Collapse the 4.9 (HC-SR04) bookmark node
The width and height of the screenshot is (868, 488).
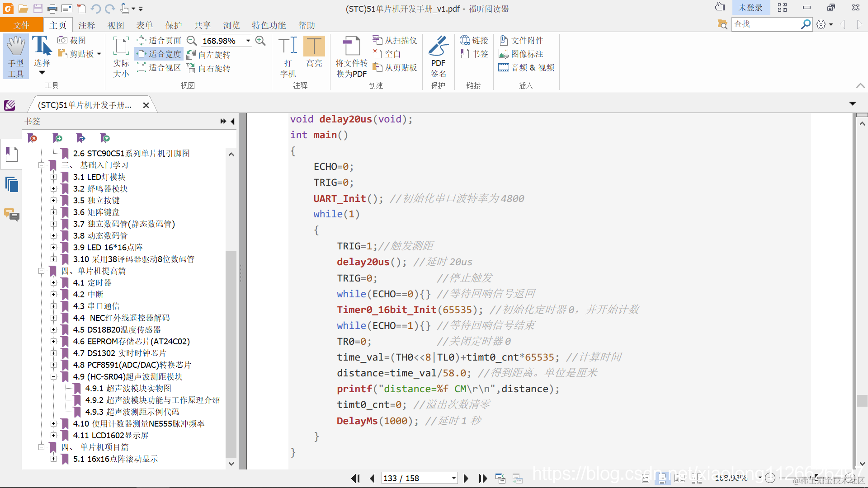[53, 377]
